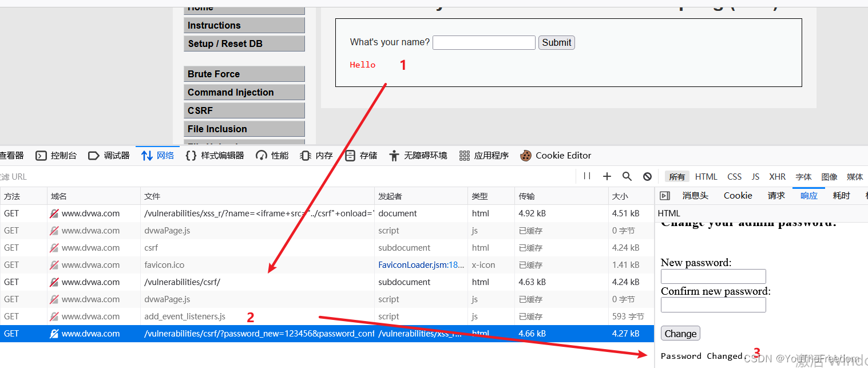The width and height of the screenshot is (868, 368).
Task: Click the 593 字节 size cell
Action: point(631,316)
